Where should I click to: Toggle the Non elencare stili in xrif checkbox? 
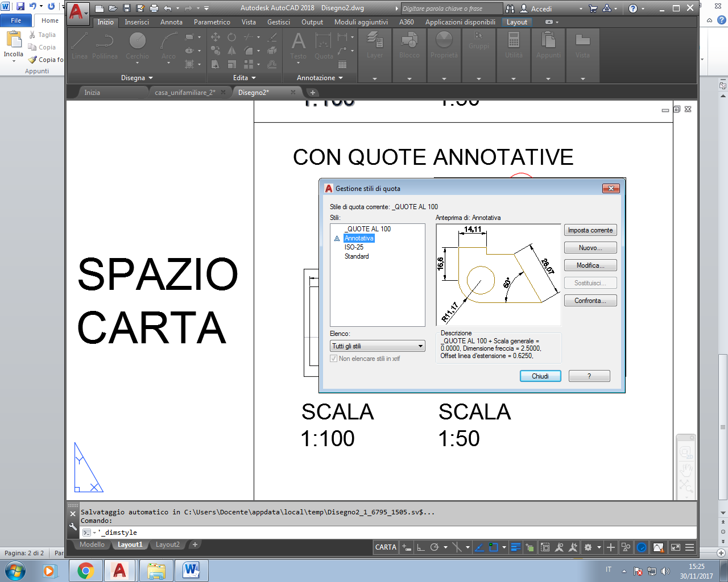(x=333, y=359)
